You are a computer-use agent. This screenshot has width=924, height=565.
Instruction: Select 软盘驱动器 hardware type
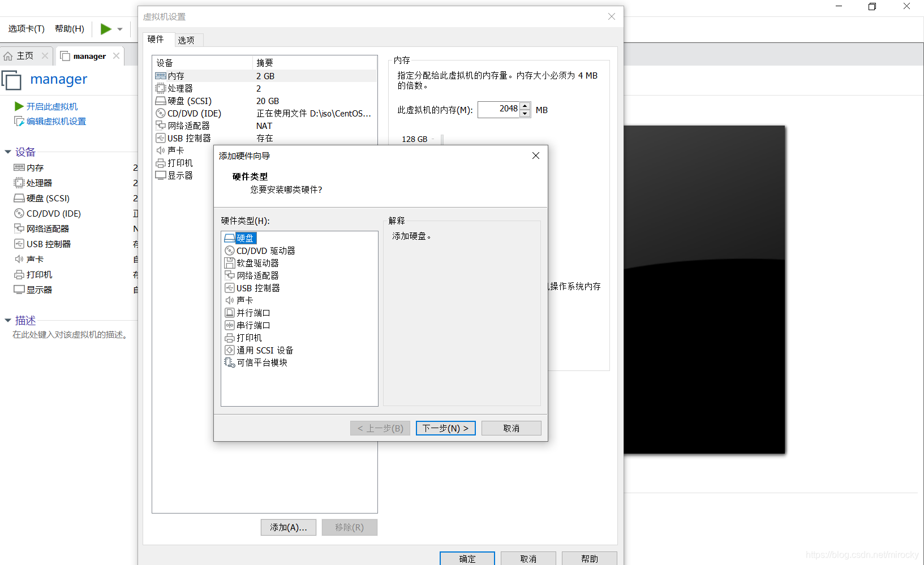[x=257, y=262]
